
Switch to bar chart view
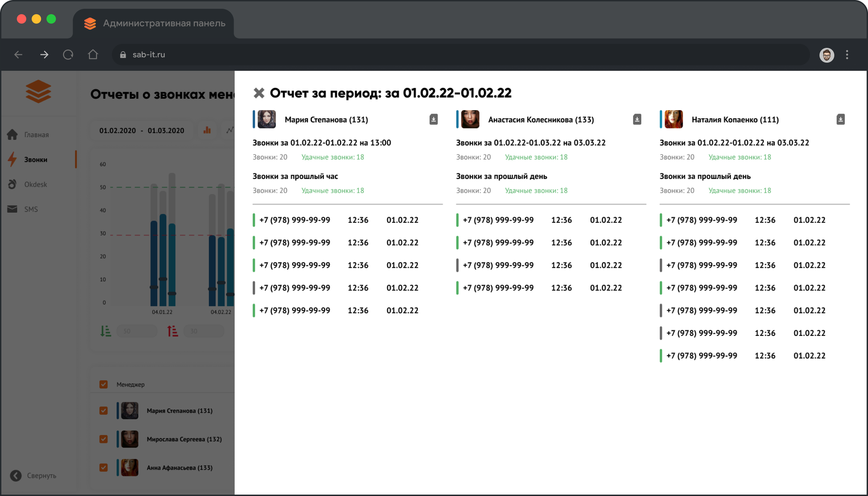[x=207, y=130]
